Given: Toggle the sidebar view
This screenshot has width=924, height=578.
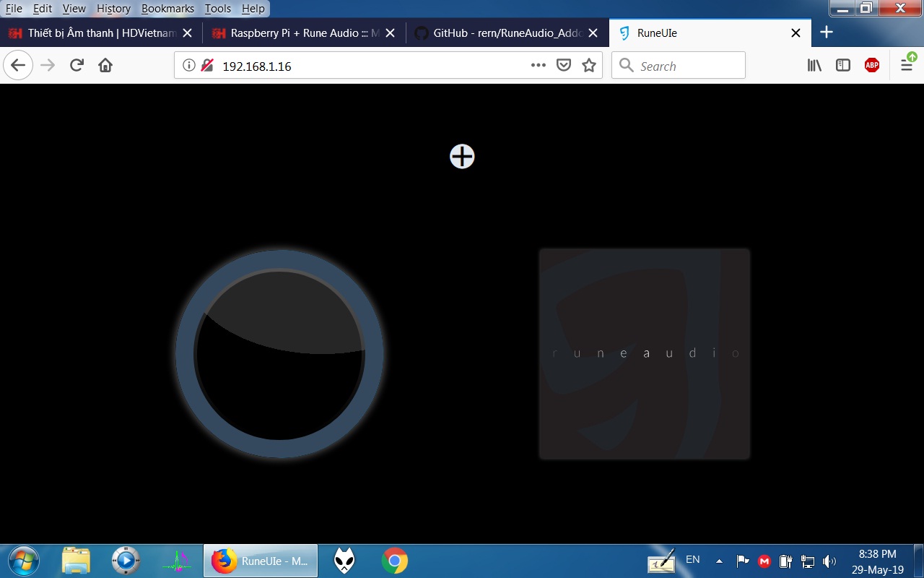Looking at the screenshot, I should point(843,66).
